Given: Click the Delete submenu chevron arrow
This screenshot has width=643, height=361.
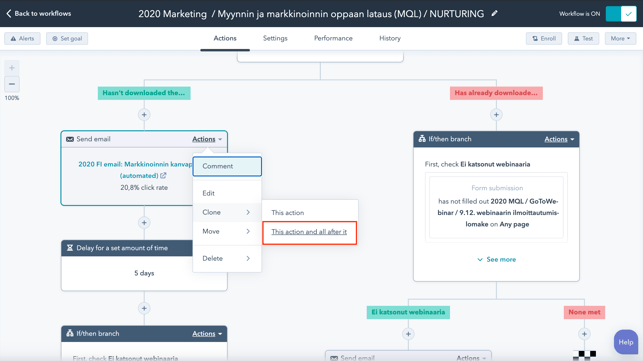Looking at the screenshot, I should point(248,258).
